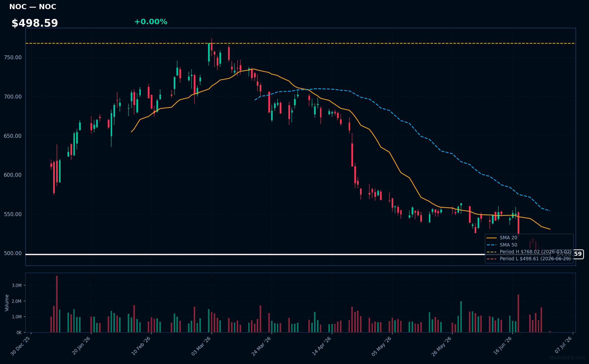Click the 0K volume axis label
Screen dimensions: 589x364
19,333
